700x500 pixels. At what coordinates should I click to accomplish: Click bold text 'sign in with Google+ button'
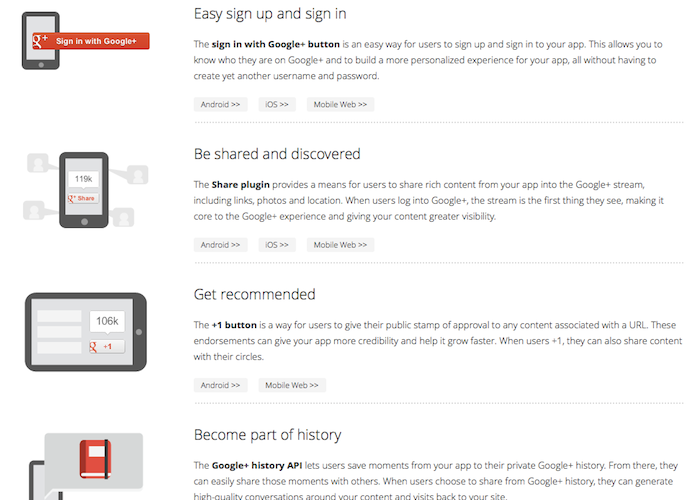pos(275,44)
